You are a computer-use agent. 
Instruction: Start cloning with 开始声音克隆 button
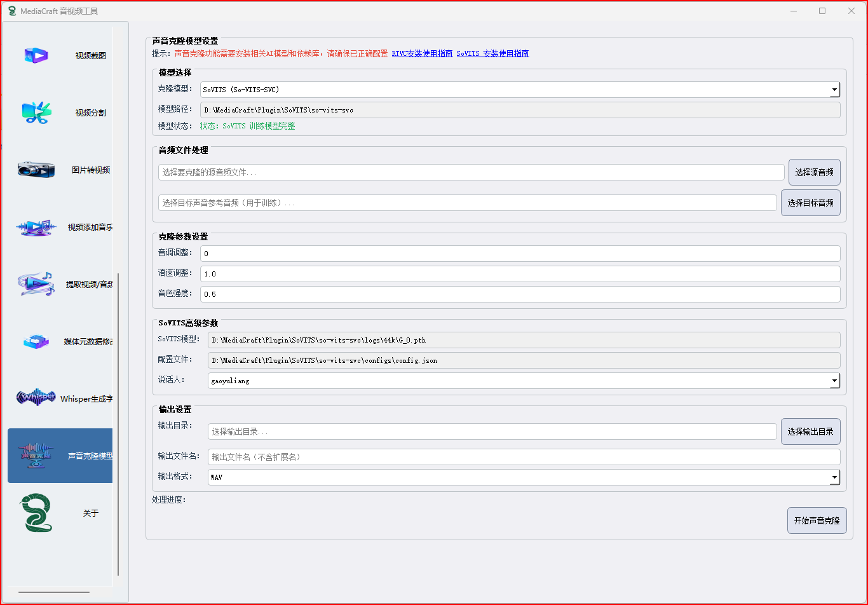tap(817, 520)
